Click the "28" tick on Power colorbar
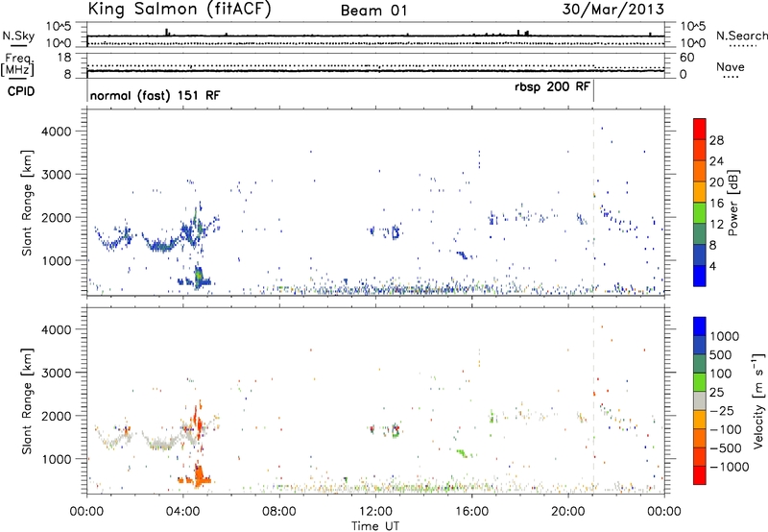 [x=716, y=140]
